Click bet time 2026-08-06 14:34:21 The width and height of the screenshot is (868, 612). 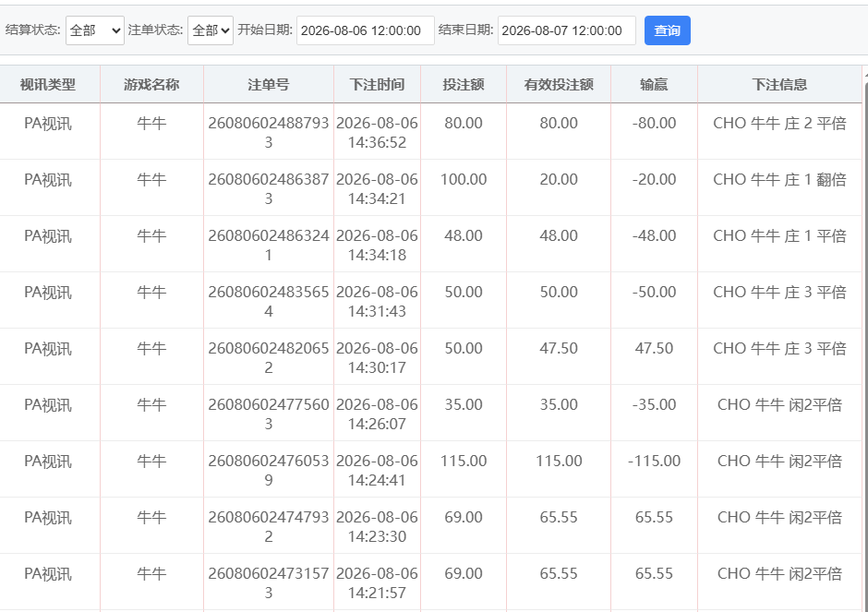point(377,189)
